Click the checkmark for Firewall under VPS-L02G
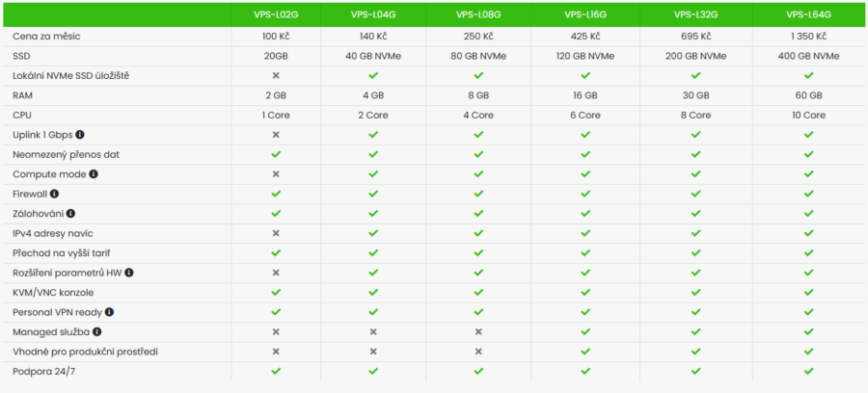868x393 pixels. pos(276,194)
